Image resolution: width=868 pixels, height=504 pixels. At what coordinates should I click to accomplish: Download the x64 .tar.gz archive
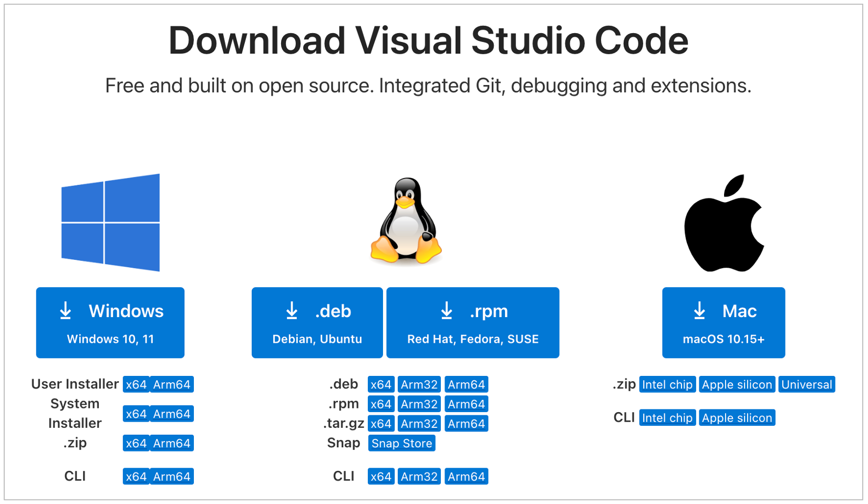pos(381,423)
